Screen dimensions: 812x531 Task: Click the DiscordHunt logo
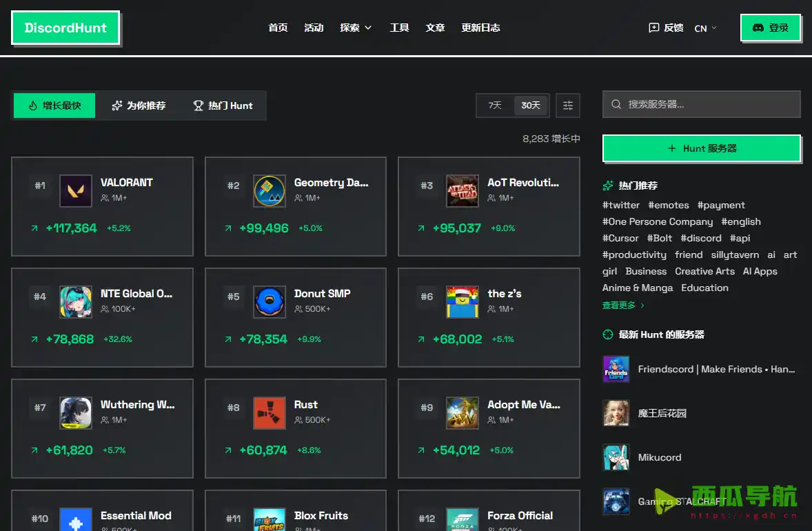[x=65, y=28]
